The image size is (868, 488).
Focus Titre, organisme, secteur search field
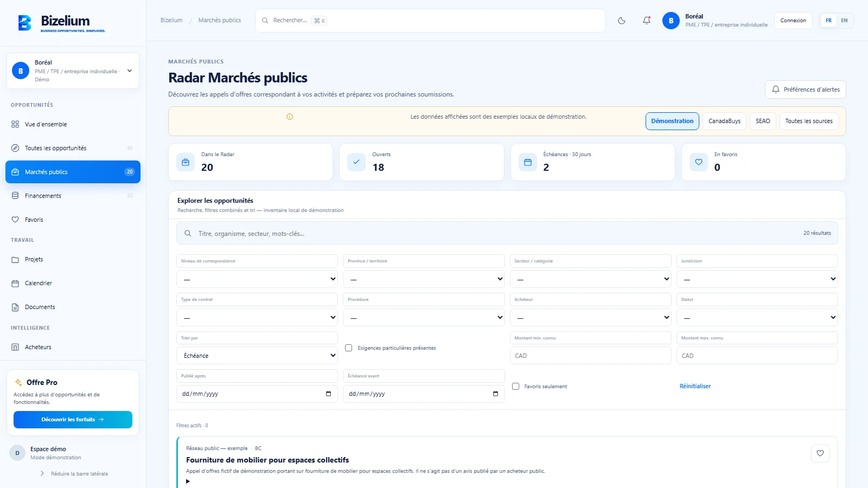507,233
